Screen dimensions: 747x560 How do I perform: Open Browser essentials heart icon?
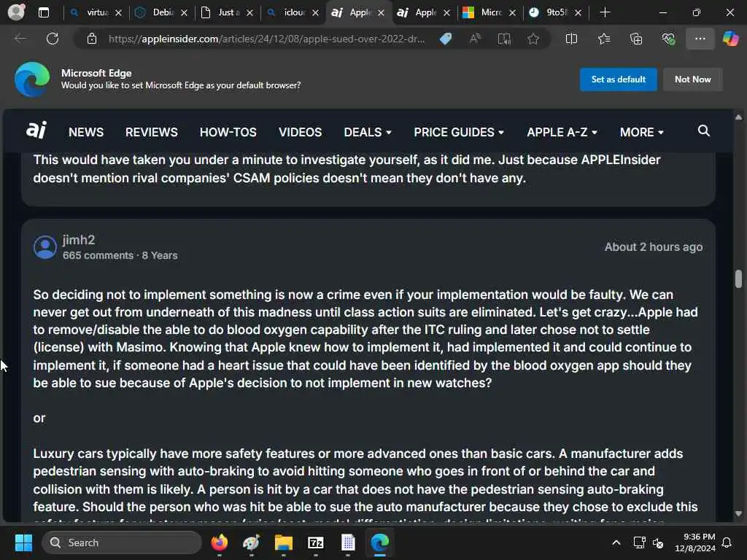tap(668, 39)
